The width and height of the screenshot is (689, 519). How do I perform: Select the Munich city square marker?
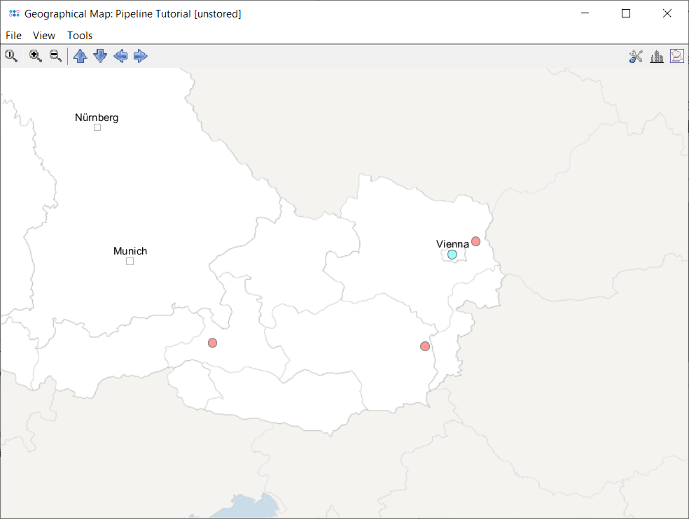coord(130,261)
